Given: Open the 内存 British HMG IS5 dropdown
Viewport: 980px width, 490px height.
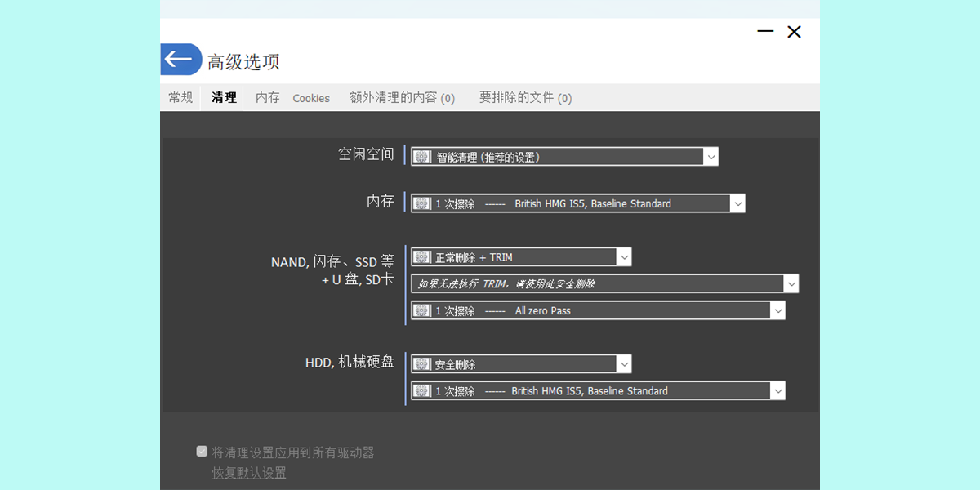Looking at the screenshot, I should point(737,203).
